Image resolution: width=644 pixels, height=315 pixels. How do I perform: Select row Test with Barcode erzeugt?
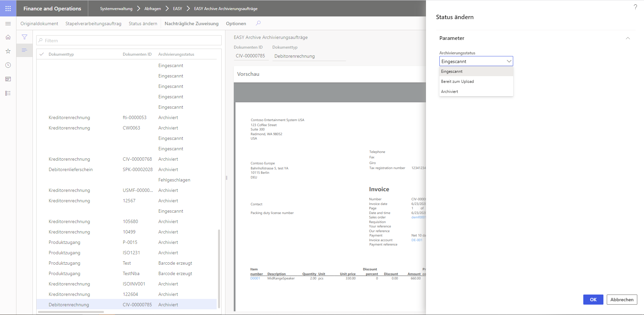click(126, 263)
